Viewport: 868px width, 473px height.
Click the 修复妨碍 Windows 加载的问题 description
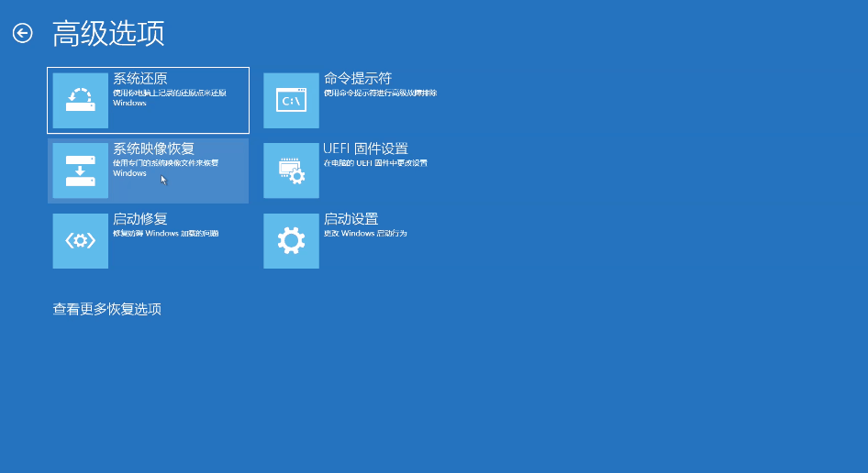pyautogui.click(x=165, y=234)
